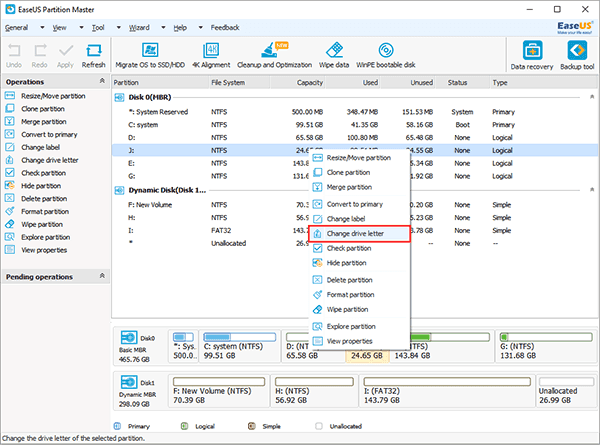Viewport: 600px width, 445px height.
Task: Select Wipe partition in Operations panel
Action: (34, 224)
